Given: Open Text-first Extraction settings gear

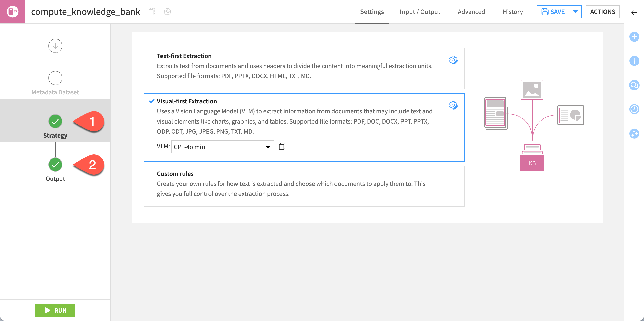Looking at the screenshot, I should (x=453, y=61).
